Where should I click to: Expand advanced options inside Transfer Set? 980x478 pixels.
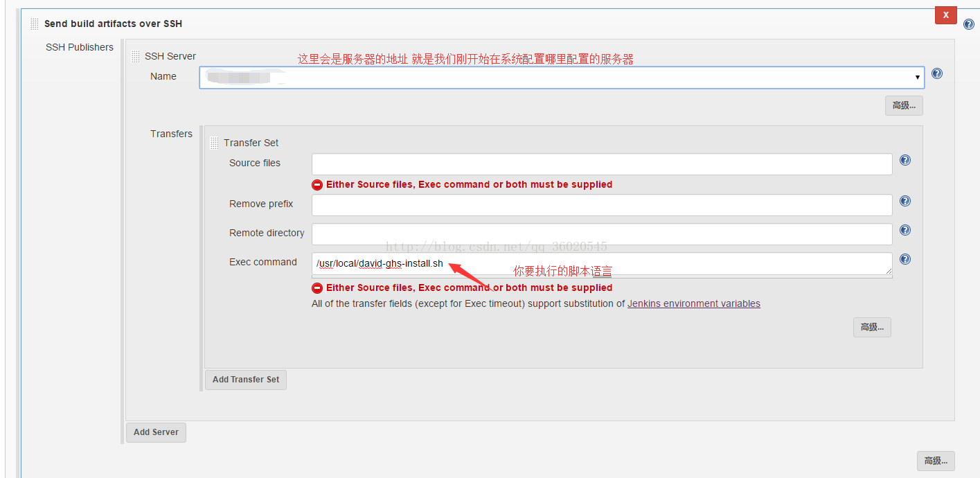(872, 327)
